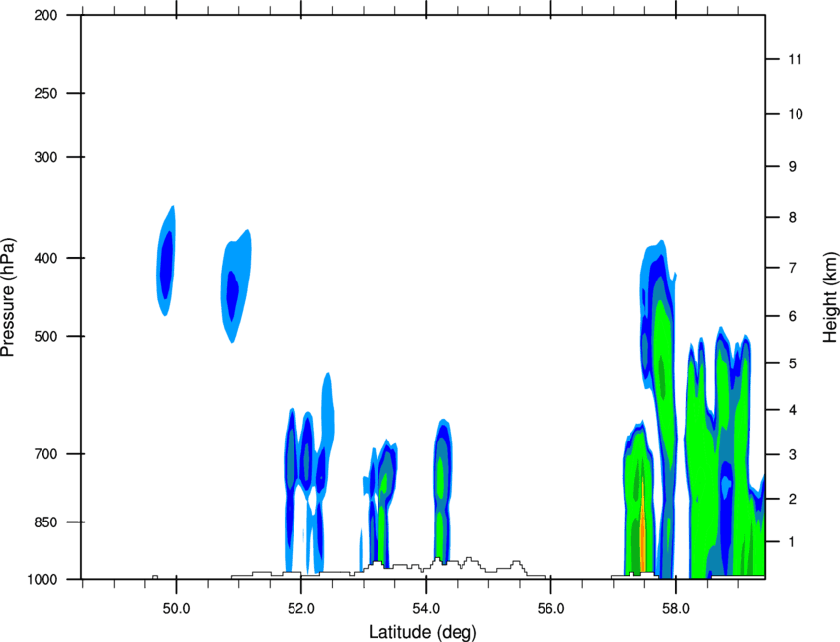The width and height of the screenshot is (840, 642).
Task: Click the 52.0 latitude tick label
Action: click(301, 609)
